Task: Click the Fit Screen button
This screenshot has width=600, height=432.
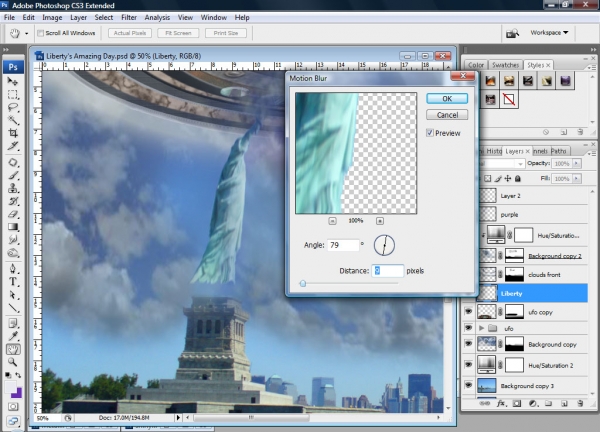Action: pos(178,33)
